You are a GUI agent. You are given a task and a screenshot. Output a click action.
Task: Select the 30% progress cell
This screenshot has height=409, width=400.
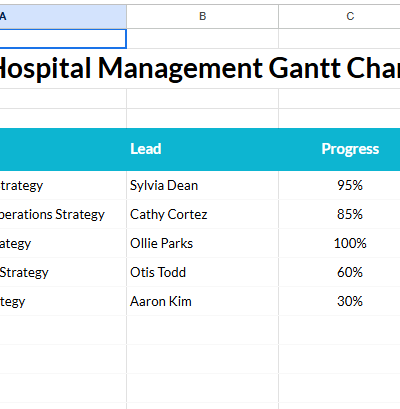[339, 301]
